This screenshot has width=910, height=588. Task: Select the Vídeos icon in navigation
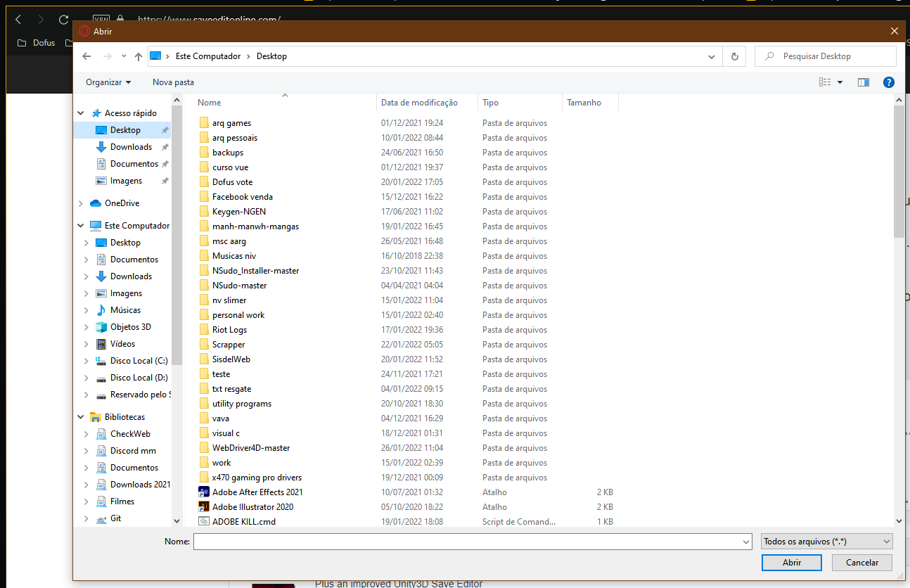coord(101,344)
